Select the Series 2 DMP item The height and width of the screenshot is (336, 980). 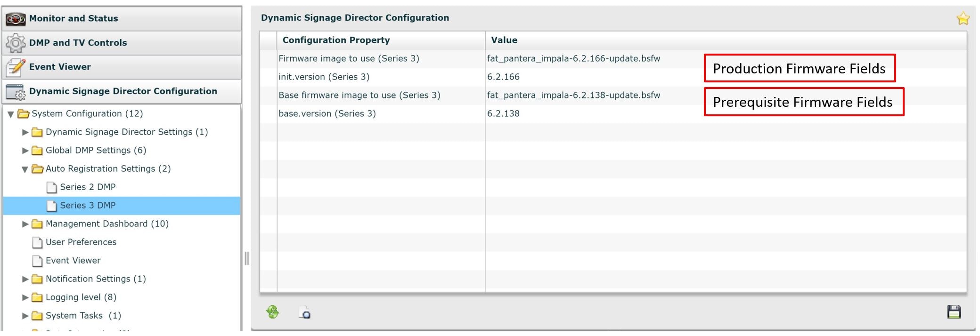tap(88, 187)
